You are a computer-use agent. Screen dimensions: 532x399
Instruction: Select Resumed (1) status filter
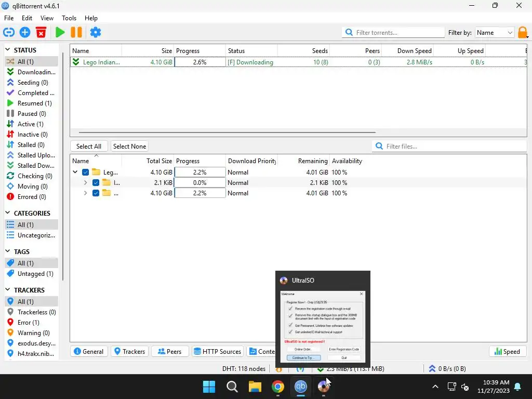click(32, 103)
